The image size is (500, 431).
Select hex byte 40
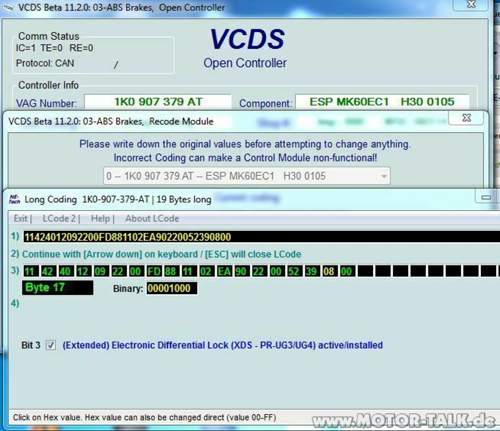[65, 271]
